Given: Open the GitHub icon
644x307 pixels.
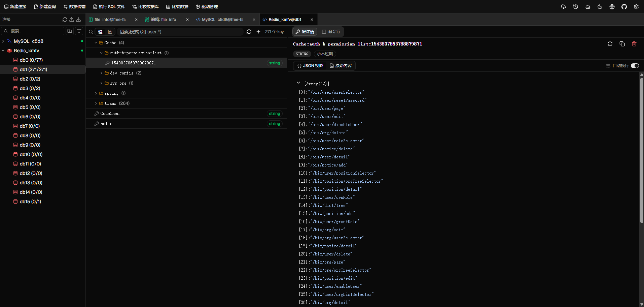Looking at the screenshot, I should tap(624, 7).
